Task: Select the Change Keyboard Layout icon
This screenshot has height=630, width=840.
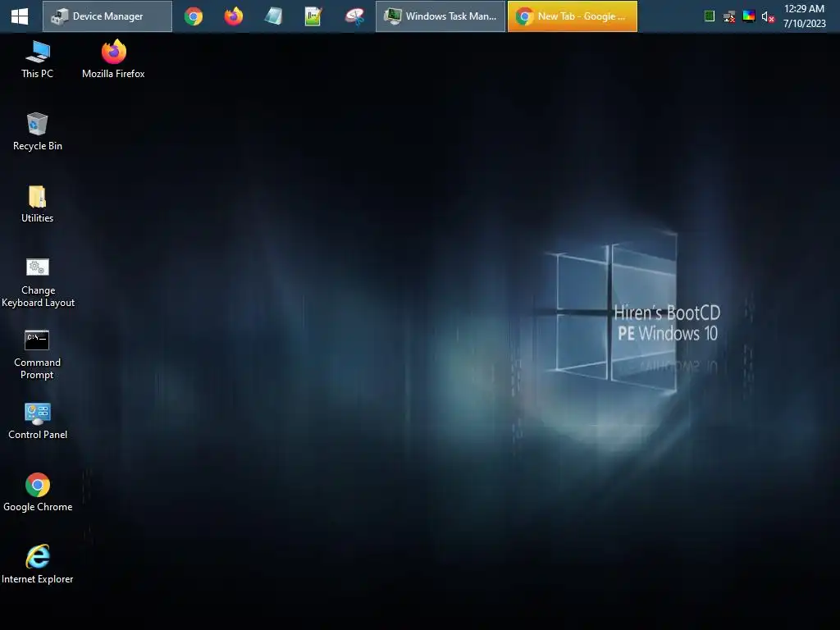Action: pos(38,283)
